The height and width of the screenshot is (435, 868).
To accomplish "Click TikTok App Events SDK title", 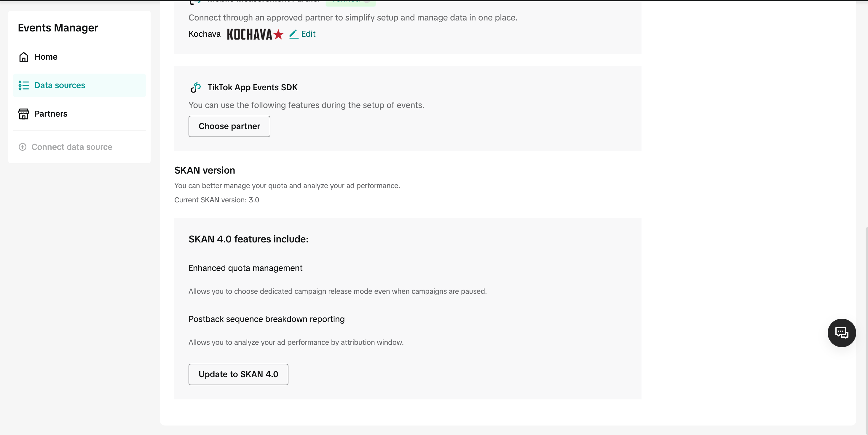I will pyautogui.click(x=252, y=87).
